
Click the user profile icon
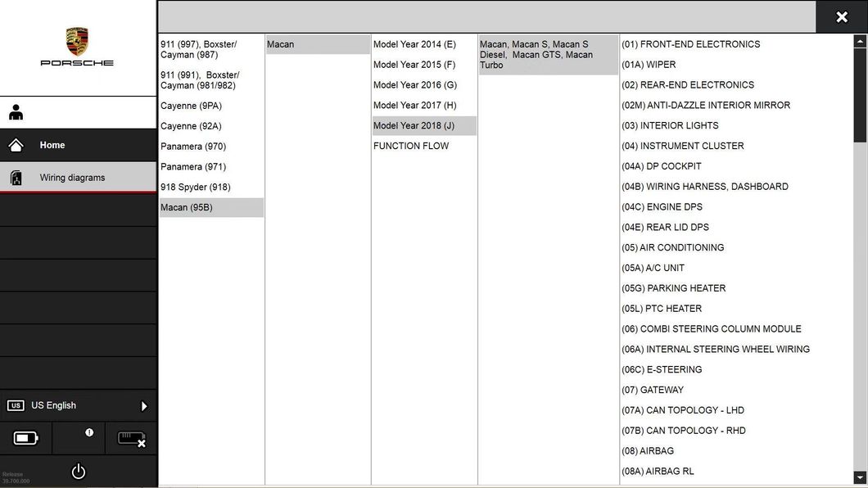(16, 113)
